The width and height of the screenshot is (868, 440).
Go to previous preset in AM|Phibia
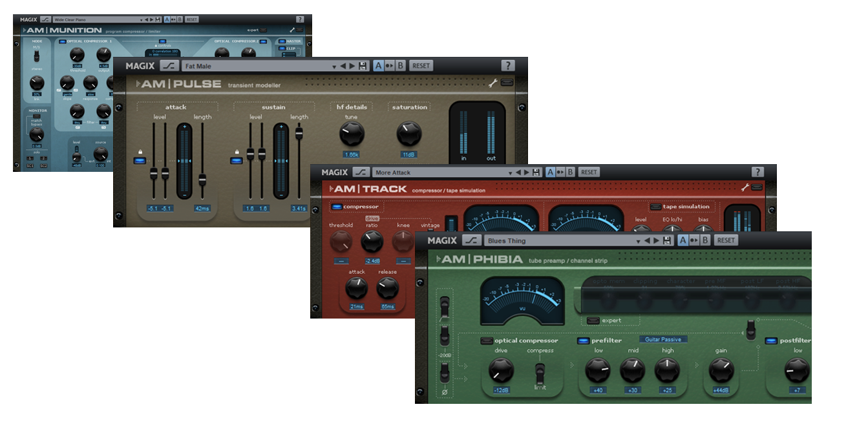(x=647, y=241)
